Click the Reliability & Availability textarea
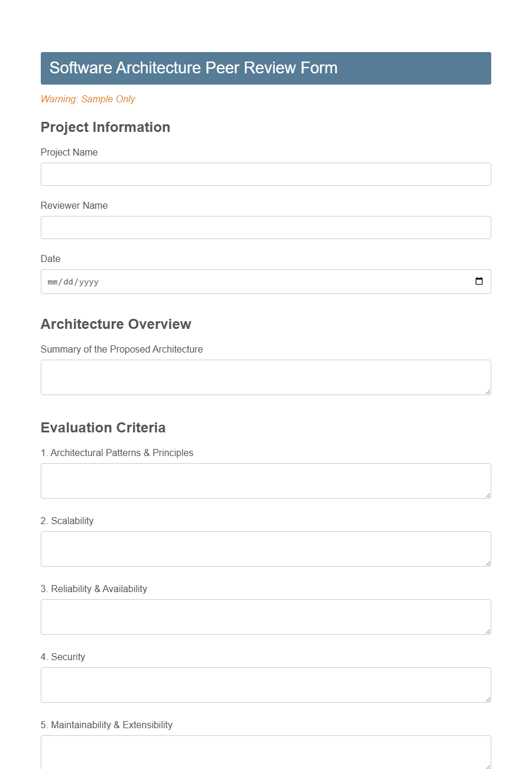 click(265, 616)
